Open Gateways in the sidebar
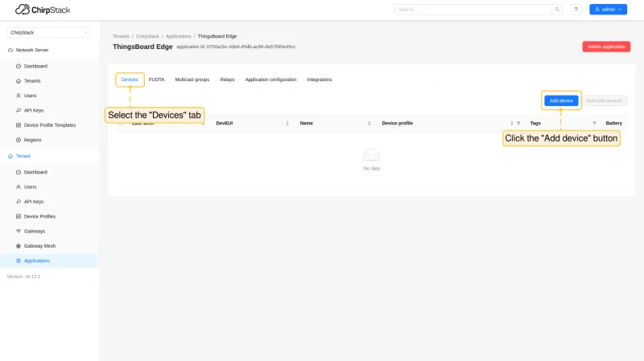644x361 pixels. 35,231
